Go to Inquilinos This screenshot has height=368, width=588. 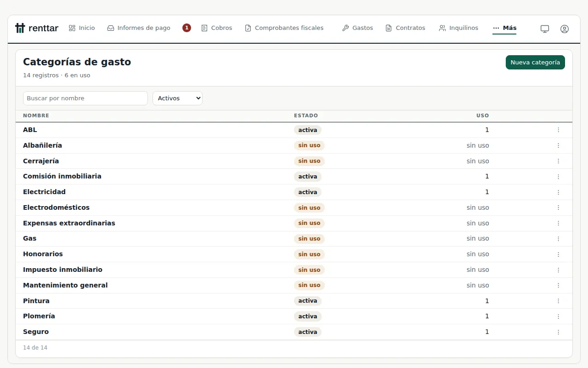[x=458, y=28]
